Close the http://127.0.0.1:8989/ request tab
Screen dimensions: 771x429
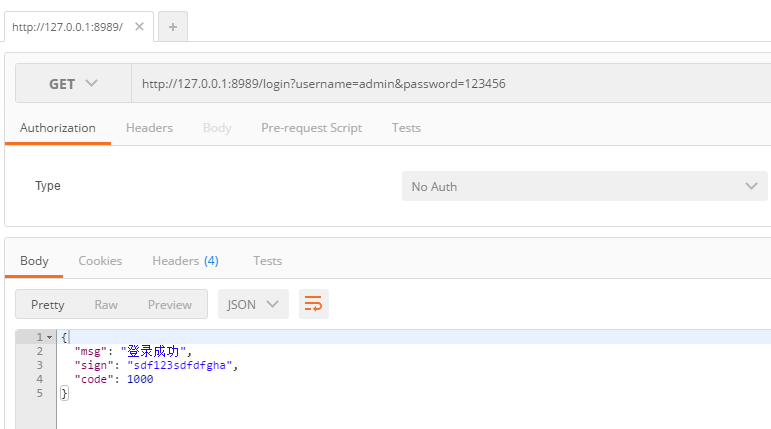click(140, 27)
